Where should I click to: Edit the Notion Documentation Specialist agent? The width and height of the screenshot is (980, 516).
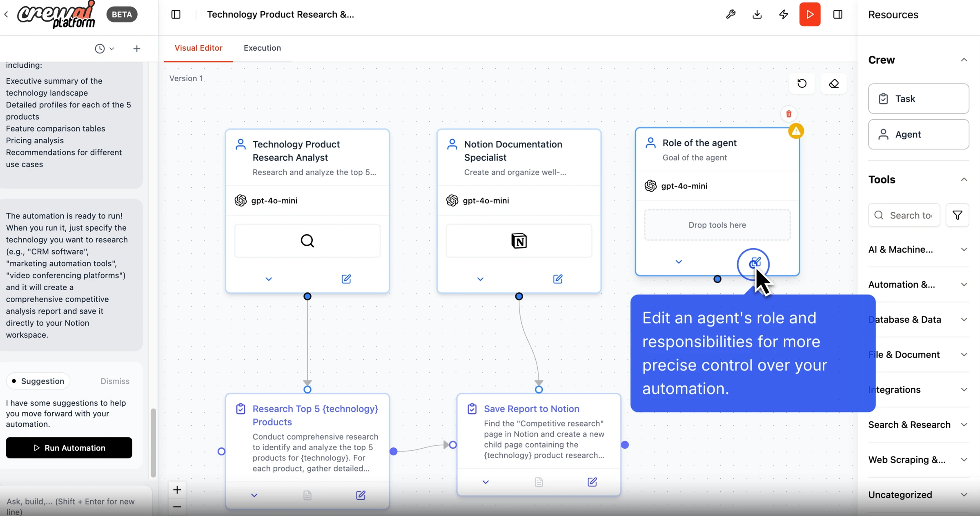(557, 279)
